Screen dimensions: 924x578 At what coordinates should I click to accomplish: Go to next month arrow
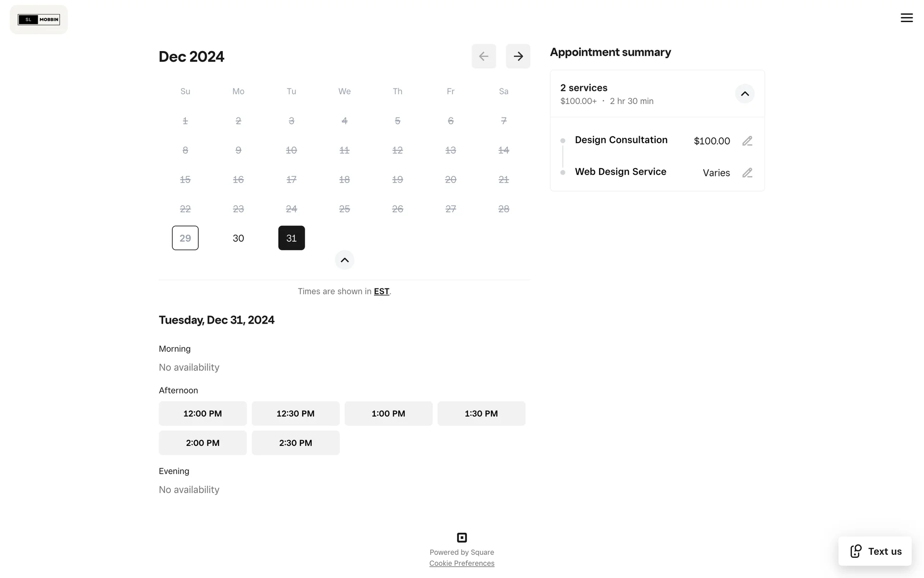[518, 56]
